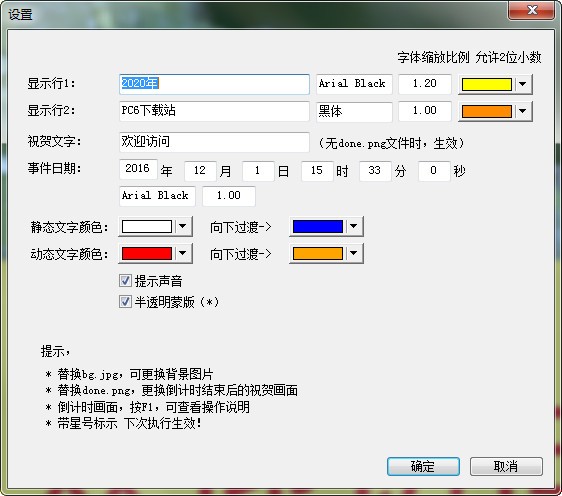Click the 倒计时画面，按F1 hint line
Image resolution: width=562 pixels, height=496 pixels.
[x=147, y=407]
